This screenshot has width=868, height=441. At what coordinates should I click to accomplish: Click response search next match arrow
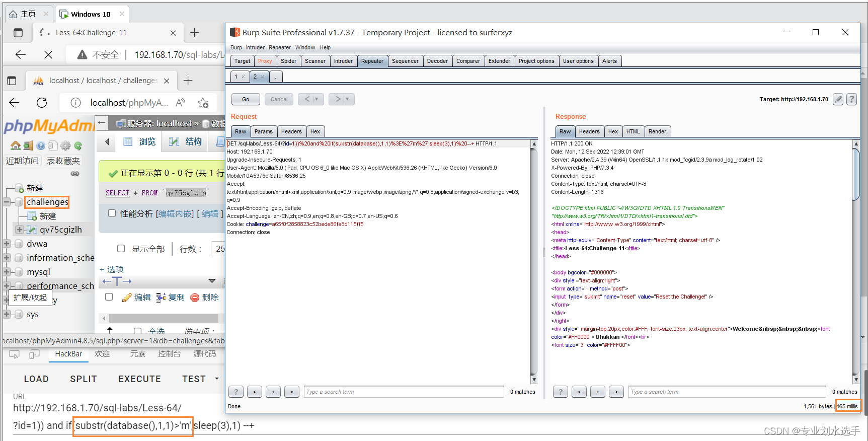point(616,392)
